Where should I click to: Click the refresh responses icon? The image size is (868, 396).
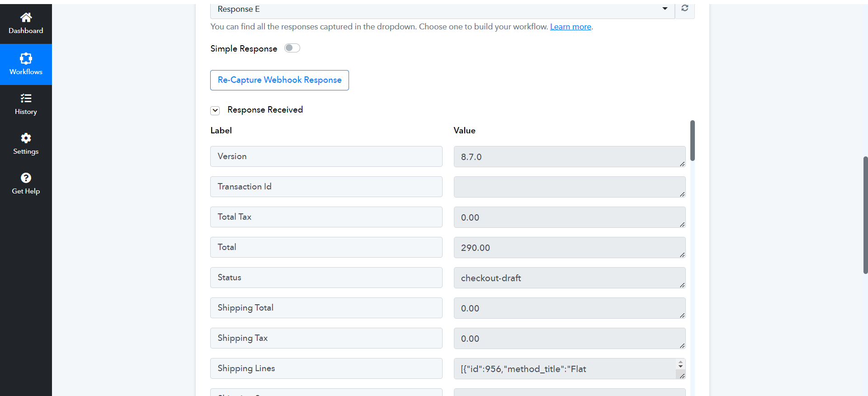click(685, 9)
